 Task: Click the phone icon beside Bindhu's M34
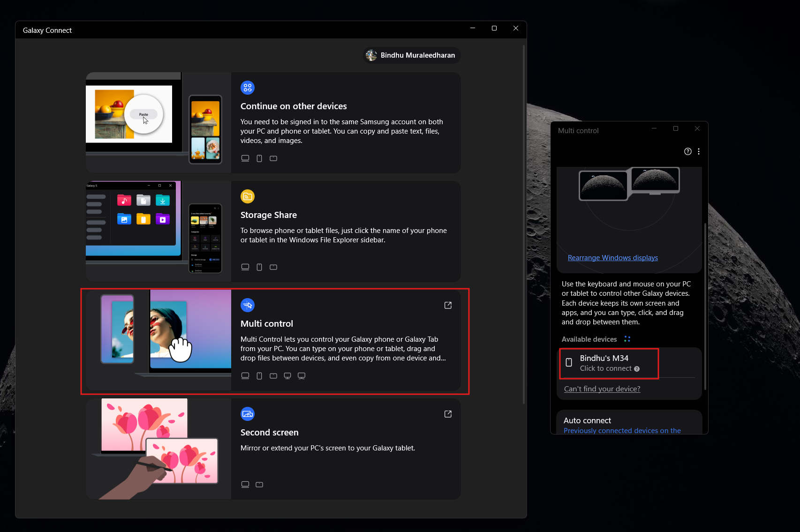coord(569,362)
